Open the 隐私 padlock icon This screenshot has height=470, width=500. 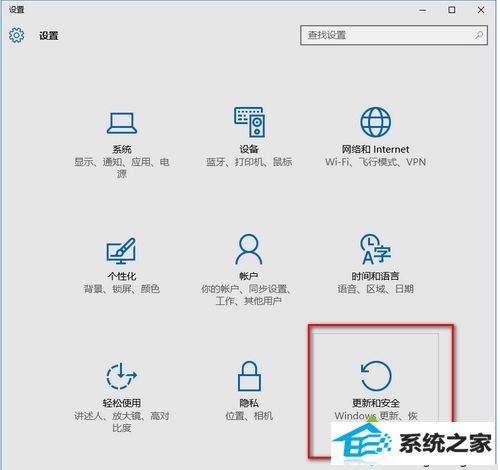pyautogui.click(x=249, y=376)
